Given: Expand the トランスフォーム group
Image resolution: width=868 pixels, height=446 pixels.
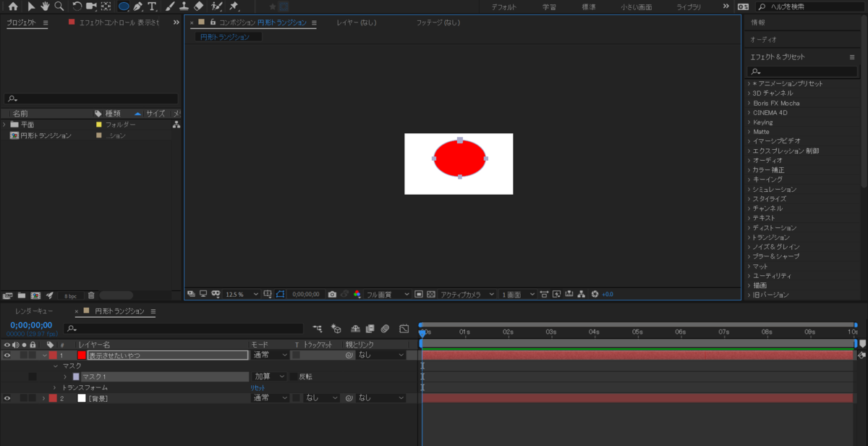Looking at the screenshot, I should pyautogui.click(x=55, y=387).
